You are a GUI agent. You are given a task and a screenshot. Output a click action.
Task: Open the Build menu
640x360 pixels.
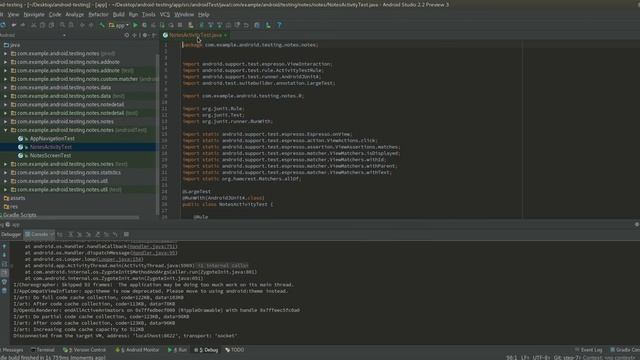point(118,15)
